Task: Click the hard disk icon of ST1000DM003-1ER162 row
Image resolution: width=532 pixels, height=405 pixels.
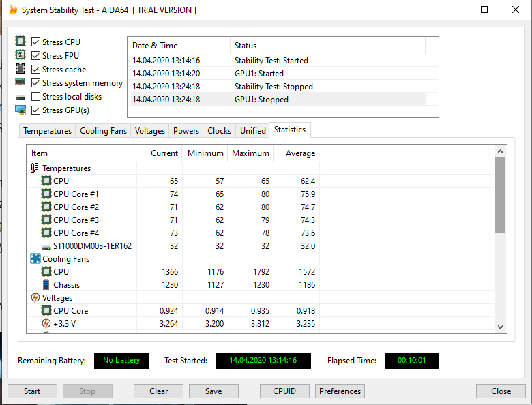Action: pyautogui.click(x=46, y=247)
